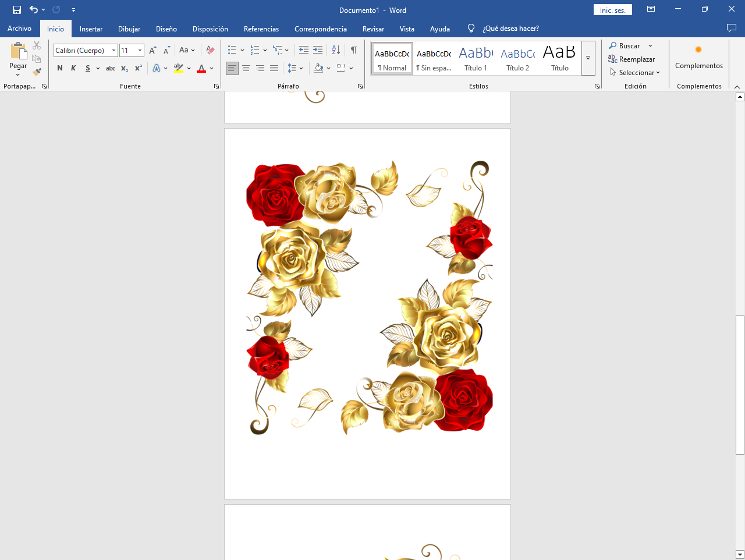Click the Clear All Formatting eraser icon
Screen dimensions: 745x560
(x=211, y=51)
